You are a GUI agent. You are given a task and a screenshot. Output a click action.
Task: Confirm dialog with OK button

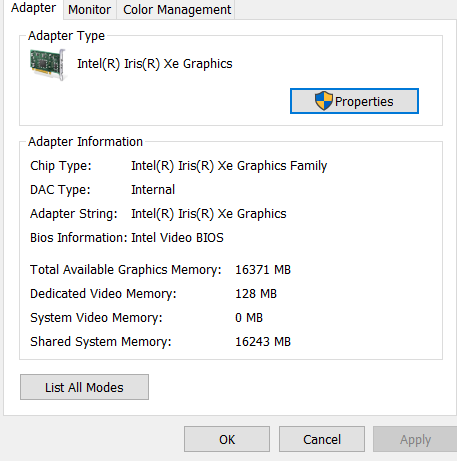click(227, 439)
